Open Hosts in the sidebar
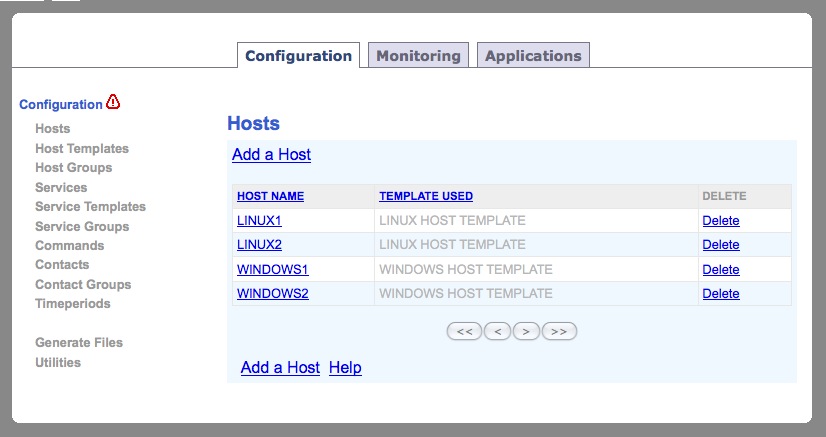Image resolution: width=826 pixels, height=437 pixels. click(x=53, y=128)
